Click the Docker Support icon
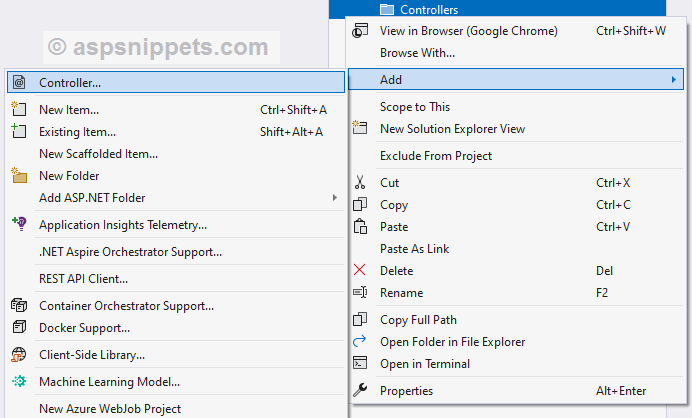This screenshot has height=418, width=692. [x=19, y=327]
